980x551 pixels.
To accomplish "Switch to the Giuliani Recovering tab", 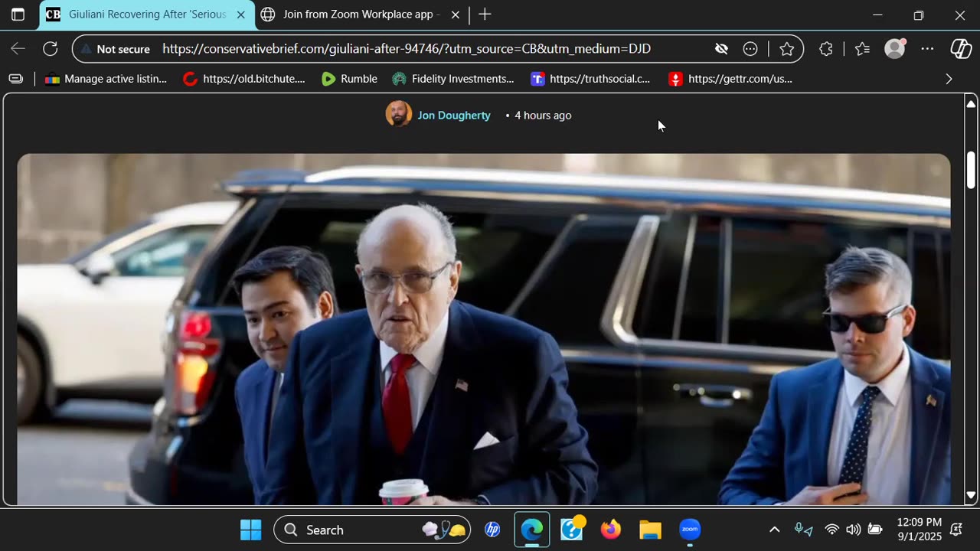I will [145, 15].
